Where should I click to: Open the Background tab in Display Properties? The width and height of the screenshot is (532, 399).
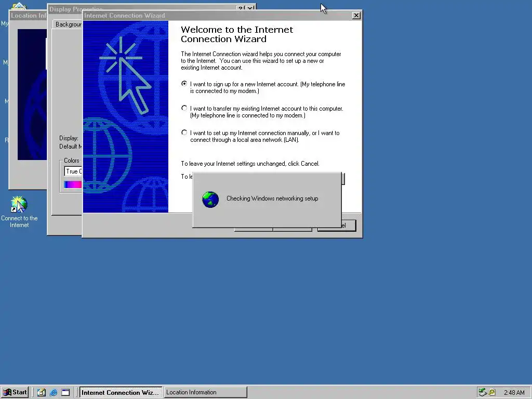coord(68,24)
